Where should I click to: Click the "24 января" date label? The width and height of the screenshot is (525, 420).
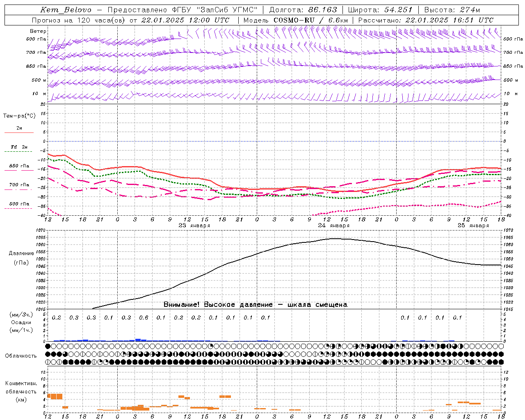point(334,226)
